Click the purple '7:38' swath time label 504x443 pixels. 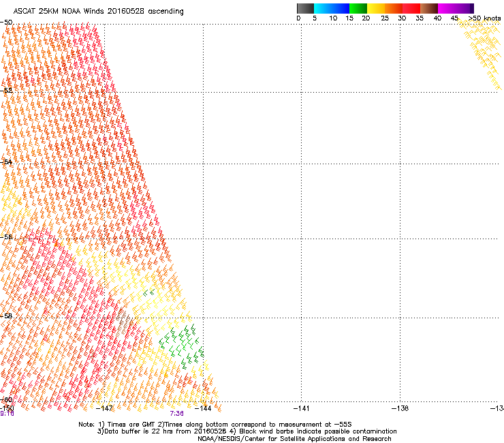(177, 414)
